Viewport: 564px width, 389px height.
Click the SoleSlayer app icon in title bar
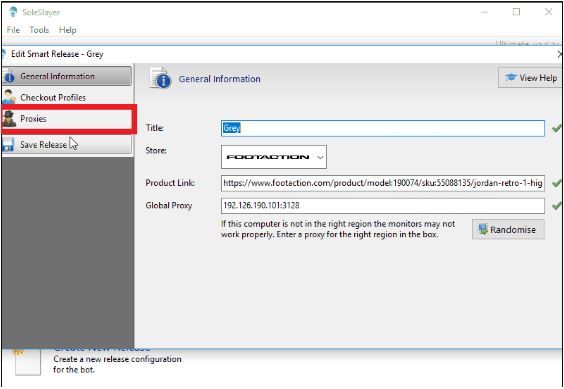click(13, 12)
